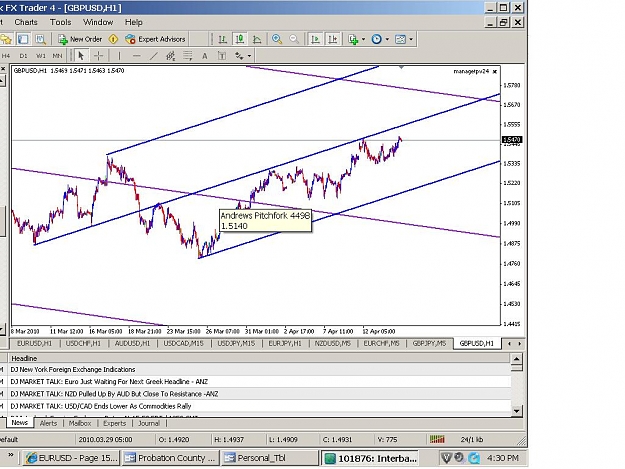Image resolution: width=625 pixels, height=469 pixels.
Task: Select the text tool
Action: [x=204, y=56]
